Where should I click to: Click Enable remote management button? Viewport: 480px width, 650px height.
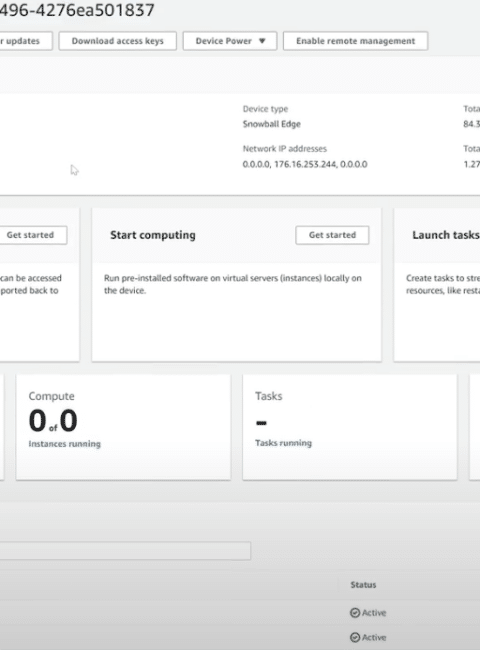pyautogui.click(x=355, y=41)
